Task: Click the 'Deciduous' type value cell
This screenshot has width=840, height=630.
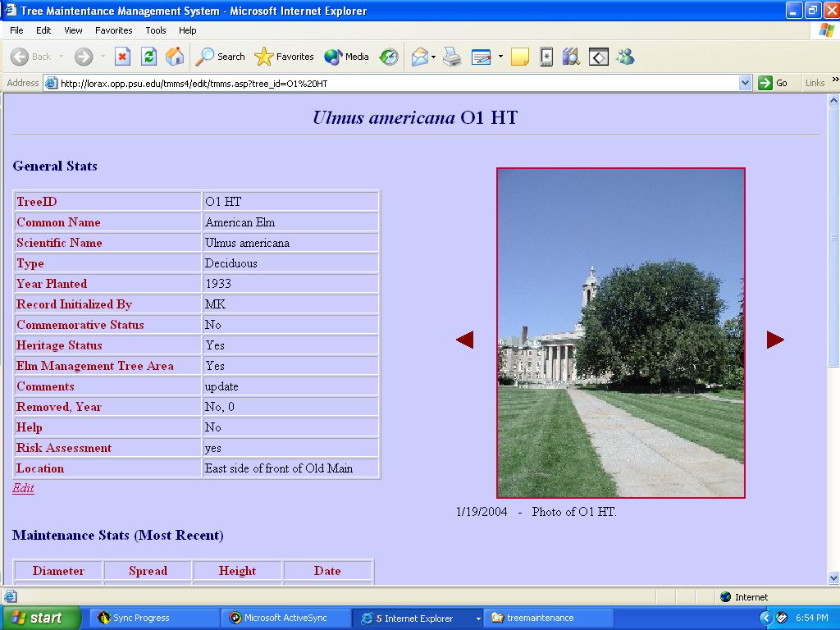Action: pos(291,263)
